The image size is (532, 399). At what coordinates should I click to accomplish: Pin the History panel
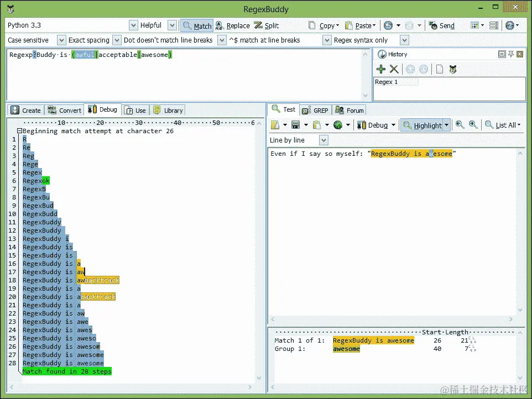pyautogui.click(x=510, y=54)
